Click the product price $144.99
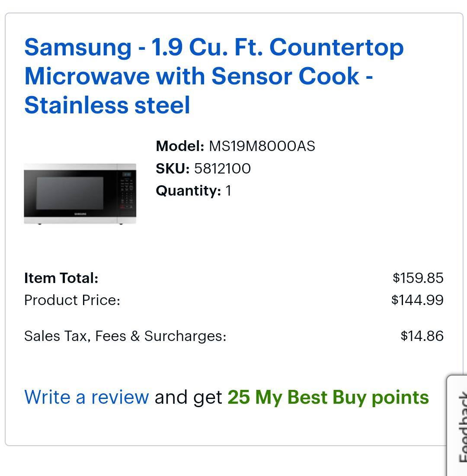The image size is (467, 476). pos(417,300)
